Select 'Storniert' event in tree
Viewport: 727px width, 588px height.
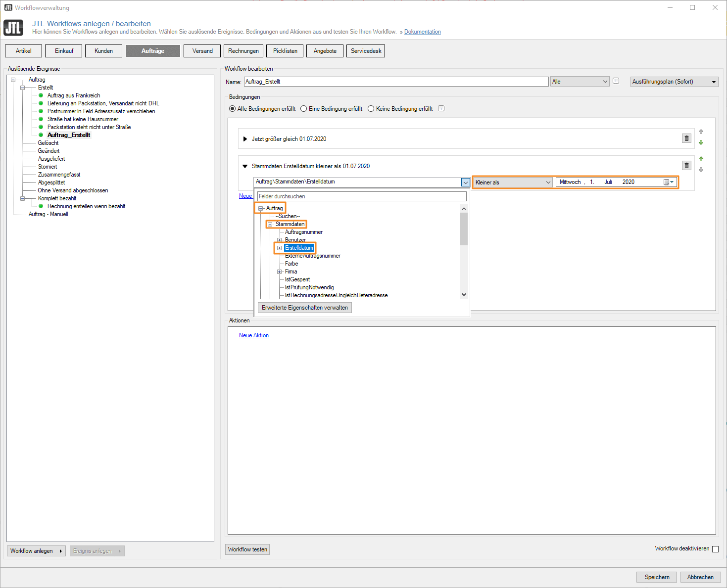click(x=48, y=167)
